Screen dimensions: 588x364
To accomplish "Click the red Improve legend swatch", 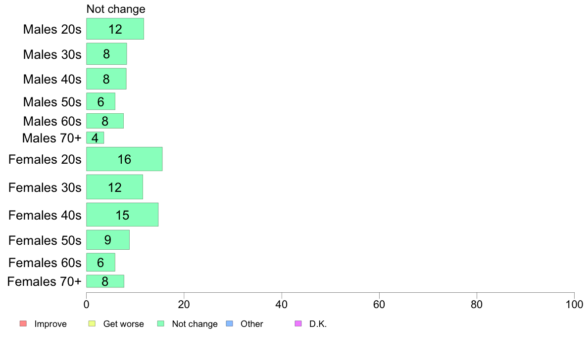I will (23, 323).
